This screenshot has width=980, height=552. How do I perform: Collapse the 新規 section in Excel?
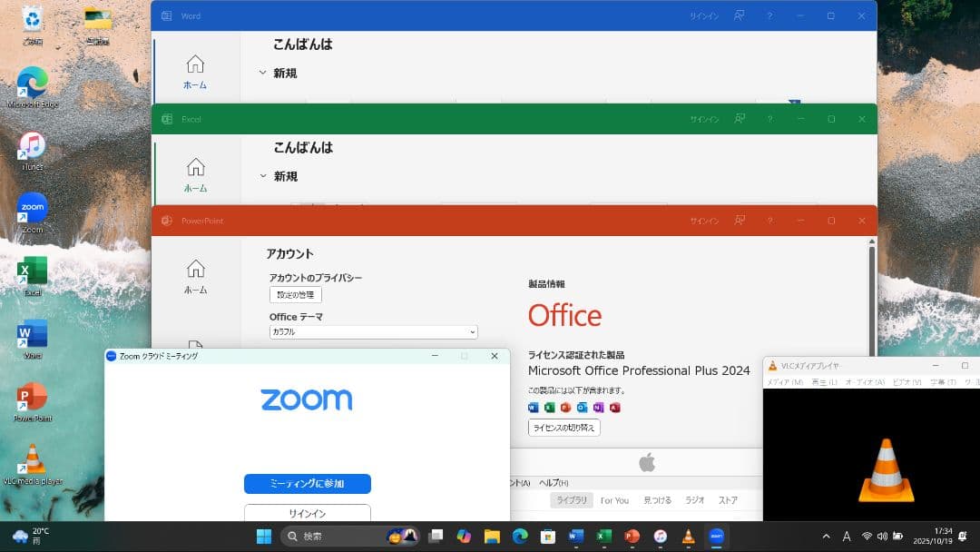point(263,176)
